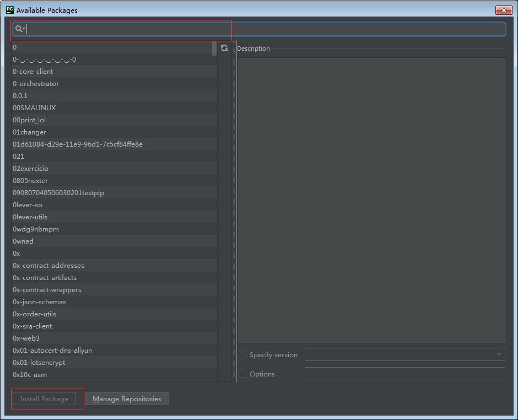Image resolution: width=518 pixels, height=420 pixels.
Task: Select package 01d61084-d29e-11e9-96d1-7c5cf84ffe8e
Action: (114, 144)
